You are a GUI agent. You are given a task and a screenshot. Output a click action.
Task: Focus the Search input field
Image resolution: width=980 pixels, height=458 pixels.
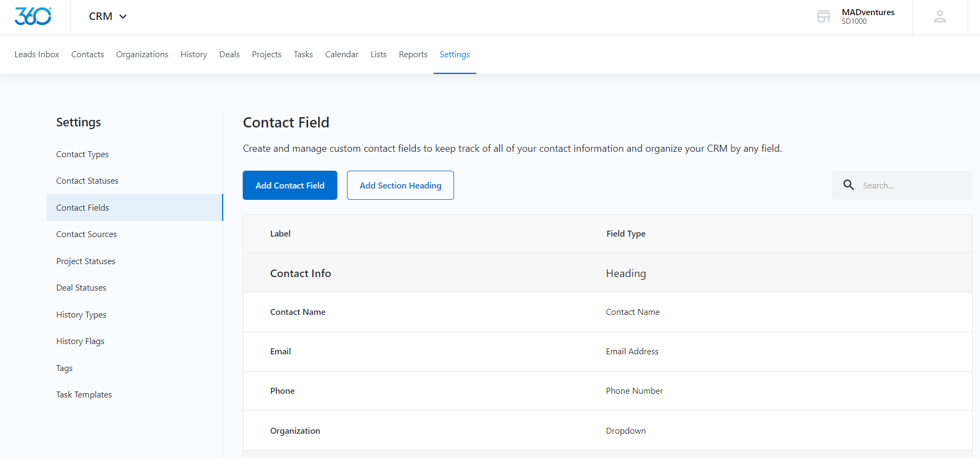914,185
